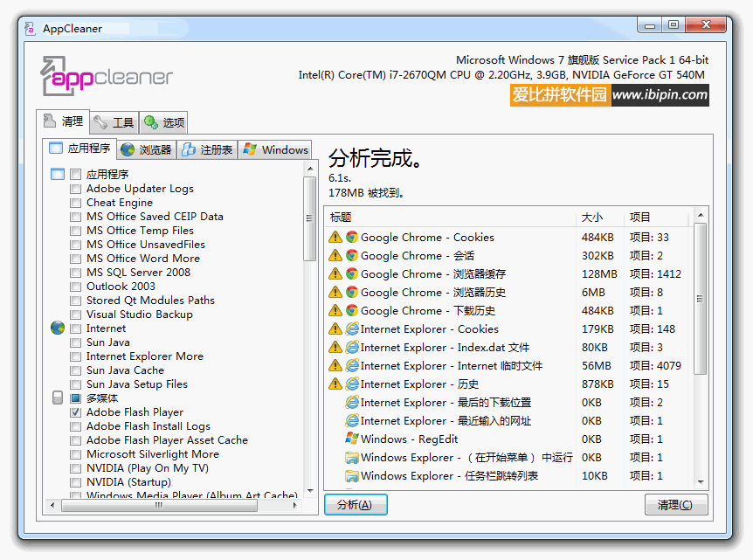Click the category list vertical scrollbar thumb
This screenshot has height=560, width=753.
(310, 218)
